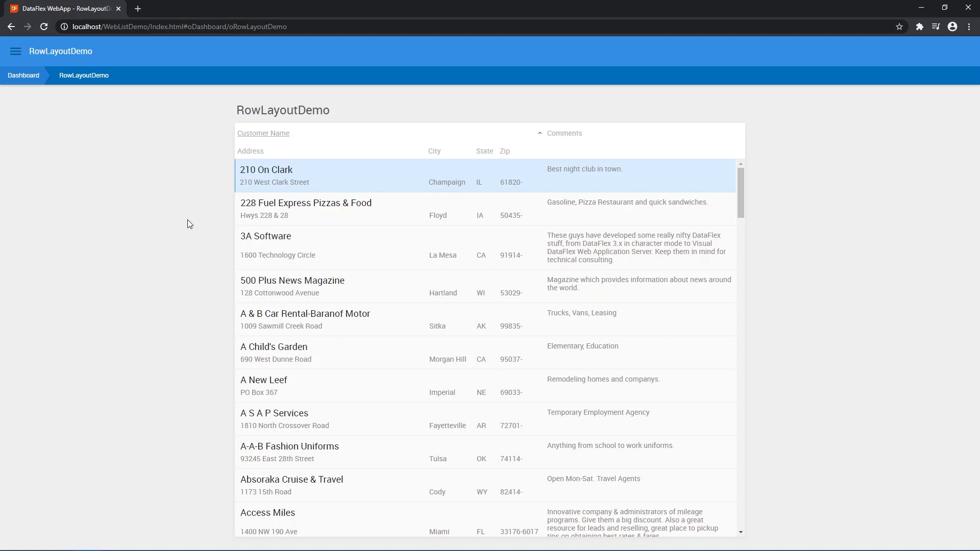Sort by Customer Name column header
980x551 pixels.
point(263,133)
